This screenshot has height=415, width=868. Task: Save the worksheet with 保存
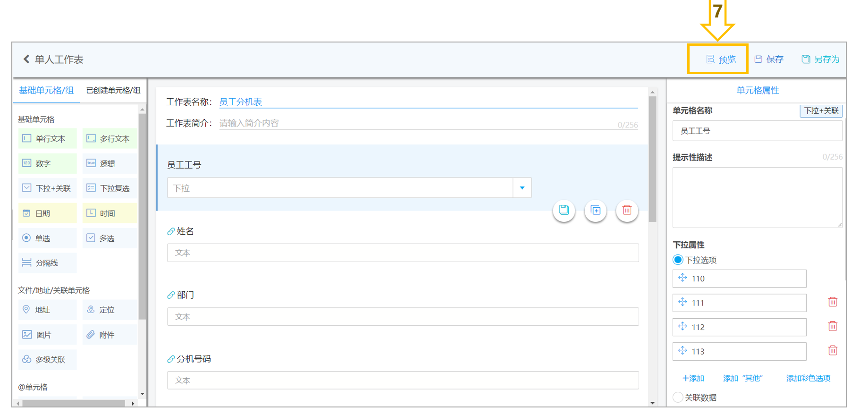click(769, 59)
